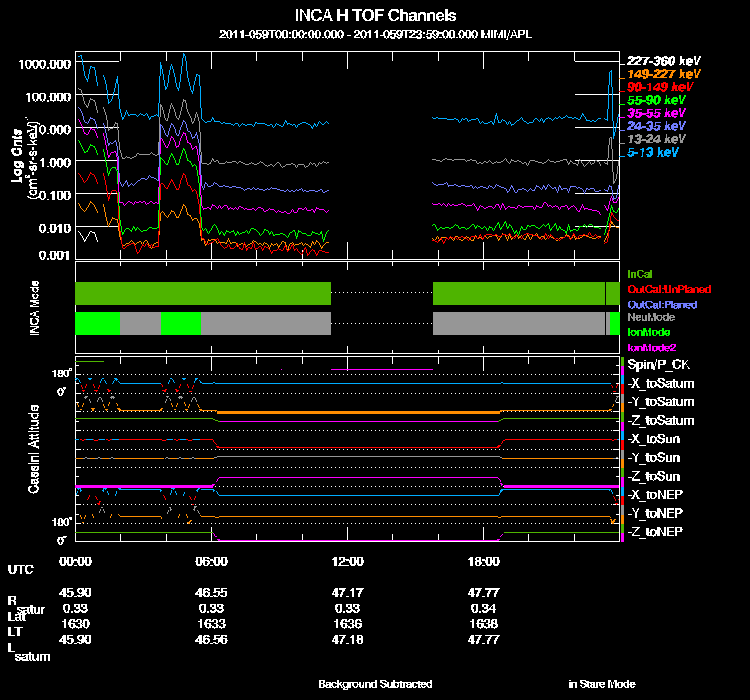Click the InCal mode legend label
The height and width of the screenshot is (700, 750).
click(x=640, y=273)
